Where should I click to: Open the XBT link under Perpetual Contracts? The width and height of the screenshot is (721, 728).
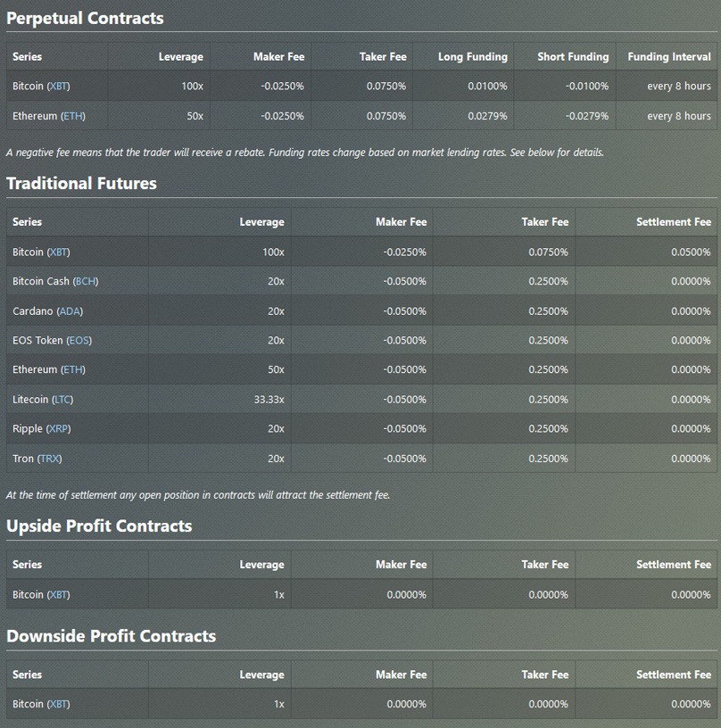58,87
